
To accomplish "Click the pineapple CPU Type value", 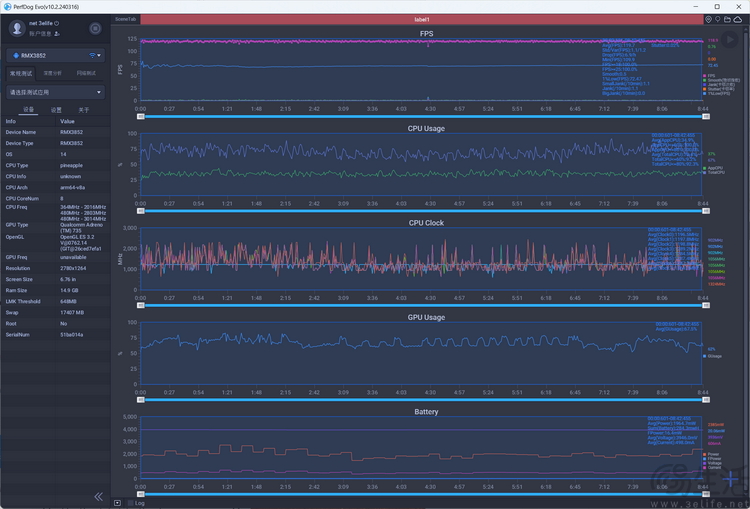I will 71,166.
